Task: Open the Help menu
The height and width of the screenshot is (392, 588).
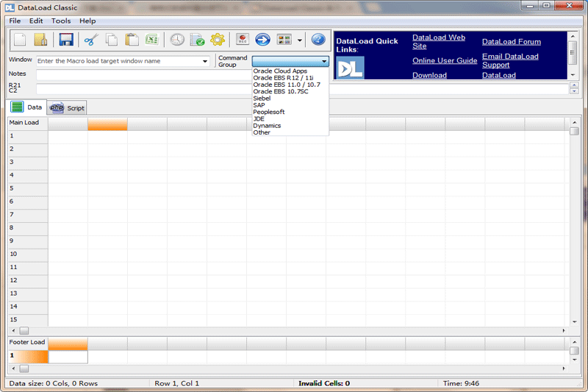Action: (x=87, y=21)
